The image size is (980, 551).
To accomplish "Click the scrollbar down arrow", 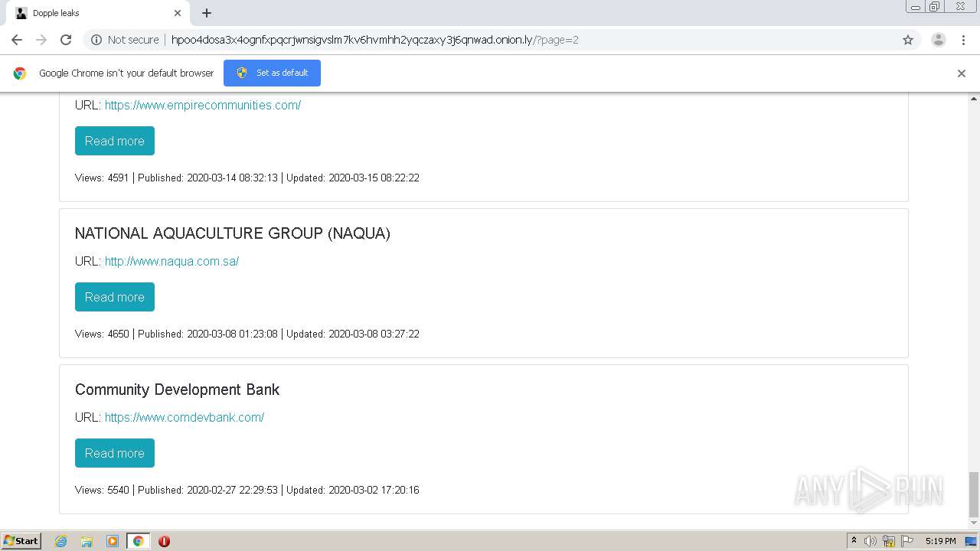I will [974, 523].
